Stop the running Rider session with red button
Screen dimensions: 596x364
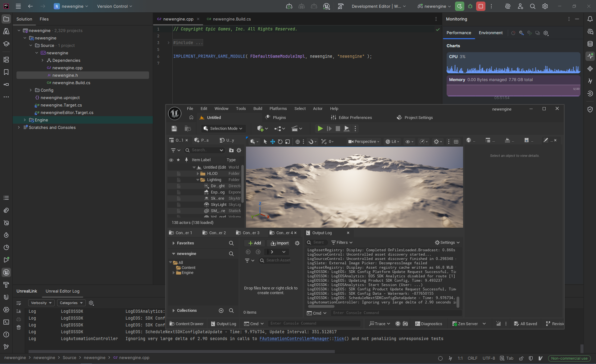click(x=480, y=6)
